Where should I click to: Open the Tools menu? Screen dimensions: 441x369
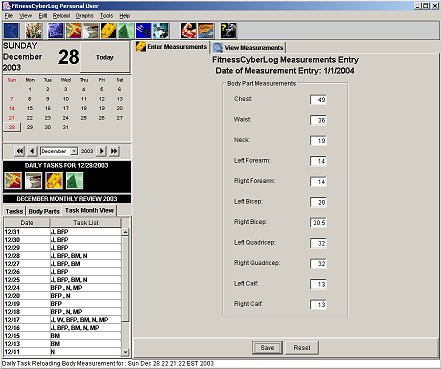click(106, 16)
